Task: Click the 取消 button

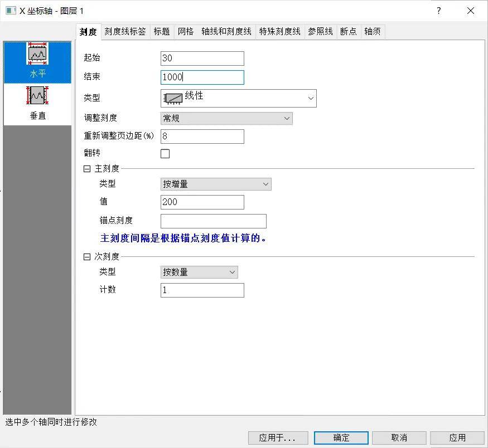Action: tap(399, 438)
